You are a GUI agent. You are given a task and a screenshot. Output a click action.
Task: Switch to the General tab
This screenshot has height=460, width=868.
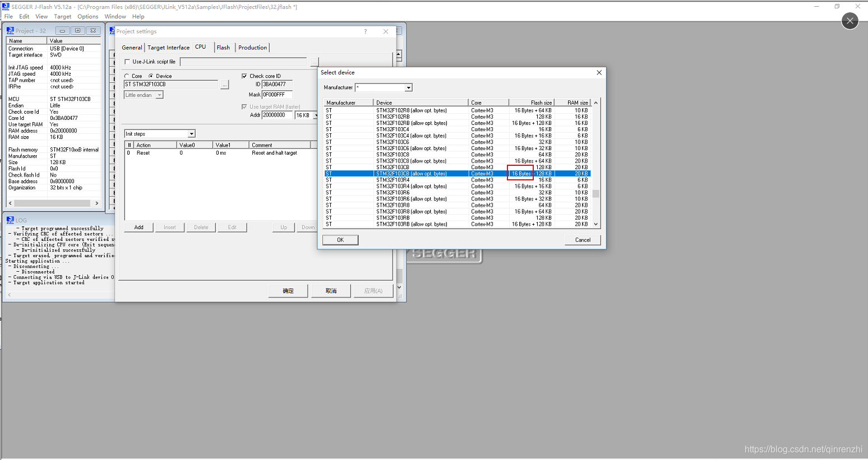tap(132, 48)
